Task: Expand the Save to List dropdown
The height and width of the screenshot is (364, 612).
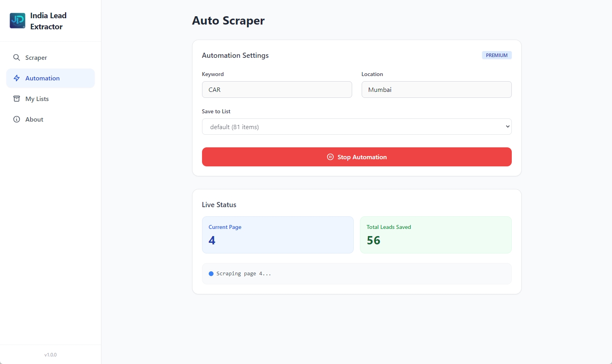Action: click(357, 127)
